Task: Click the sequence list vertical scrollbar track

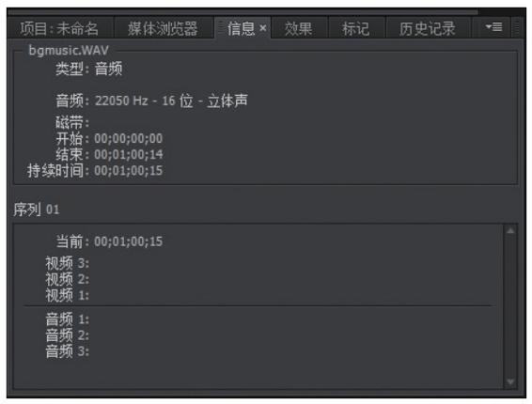Action: (x=510, y=306)
